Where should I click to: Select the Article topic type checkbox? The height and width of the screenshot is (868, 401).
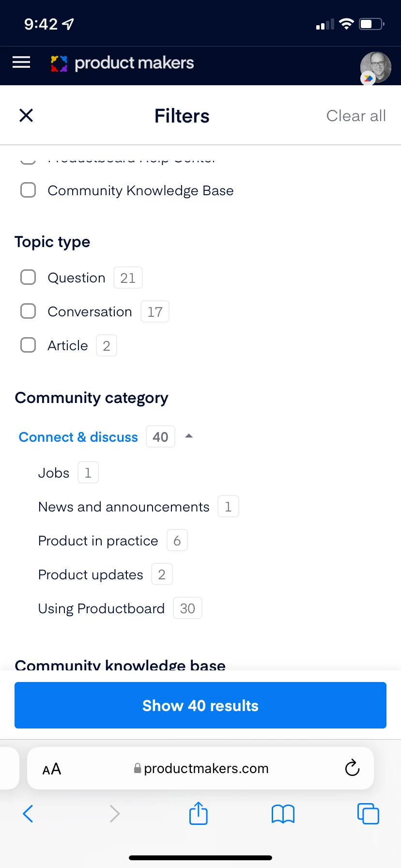pyautogui.click(x=28, y=345)
